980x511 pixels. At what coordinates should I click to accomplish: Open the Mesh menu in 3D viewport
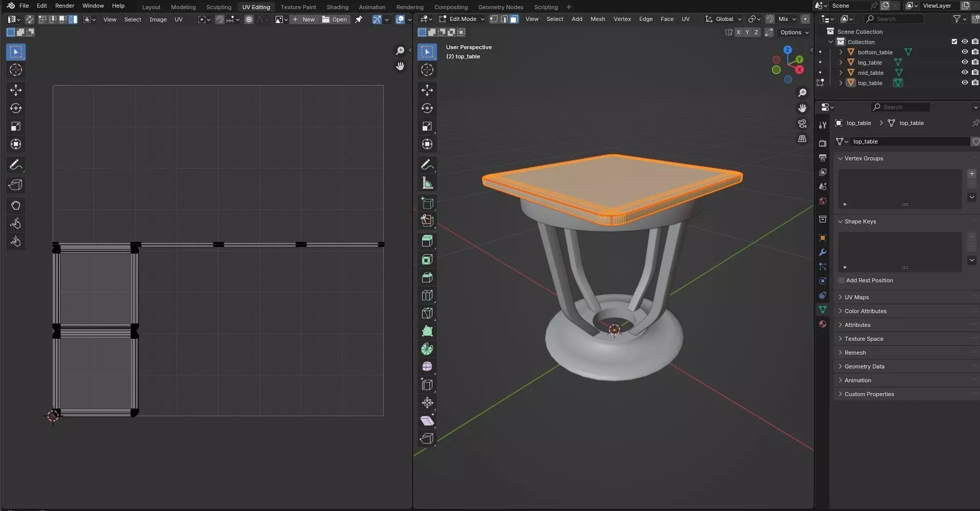[x=597, y=19]
